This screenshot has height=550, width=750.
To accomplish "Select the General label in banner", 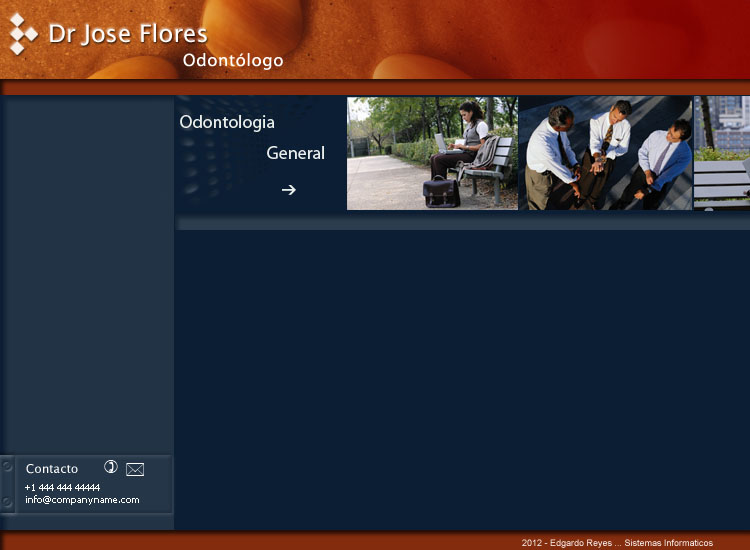I will click(295, 153).
